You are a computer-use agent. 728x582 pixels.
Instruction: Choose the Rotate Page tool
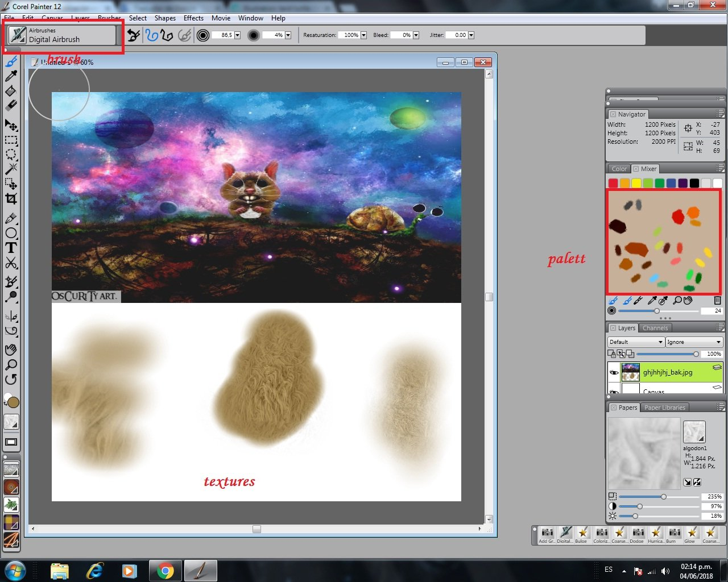(11, 379)
